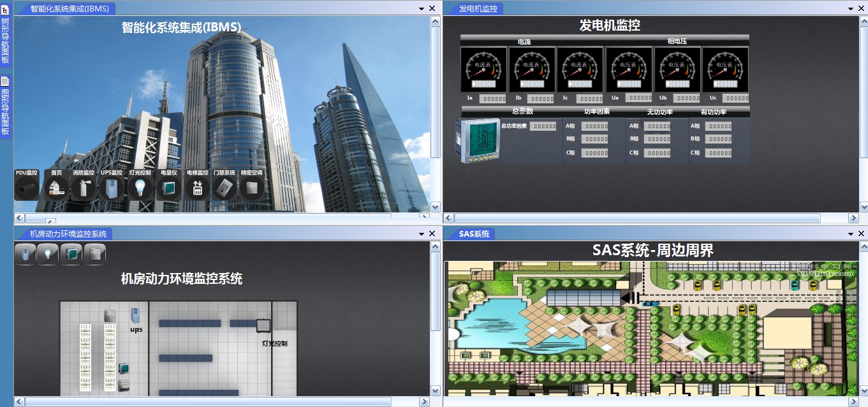Select the SAS系统 tab

click(x=474, y=234)
